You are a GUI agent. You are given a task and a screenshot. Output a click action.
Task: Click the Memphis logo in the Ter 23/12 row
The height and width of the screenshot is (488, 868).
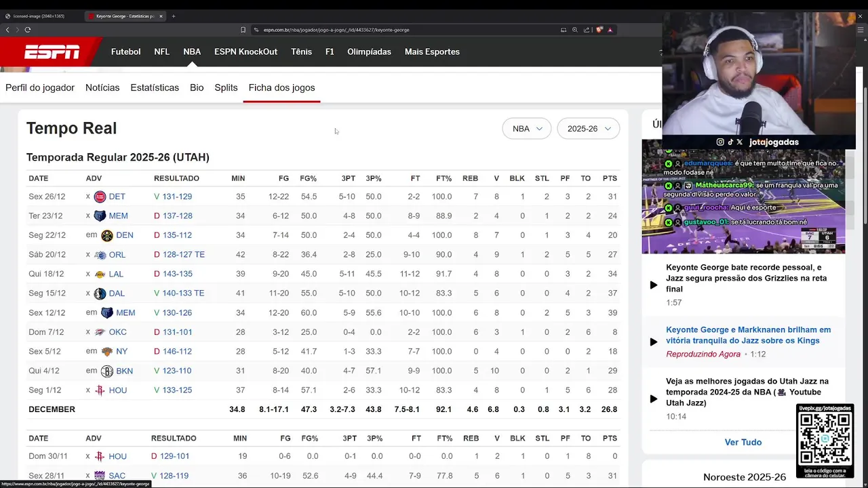pos(100,216)
